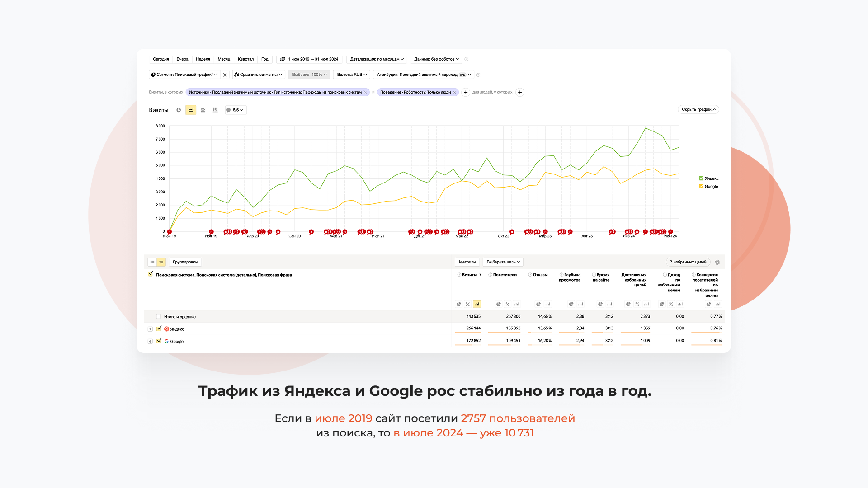The image size is (868, 488).
Task: Expand the Яндекс row tree
Action: tap(150, 329)
